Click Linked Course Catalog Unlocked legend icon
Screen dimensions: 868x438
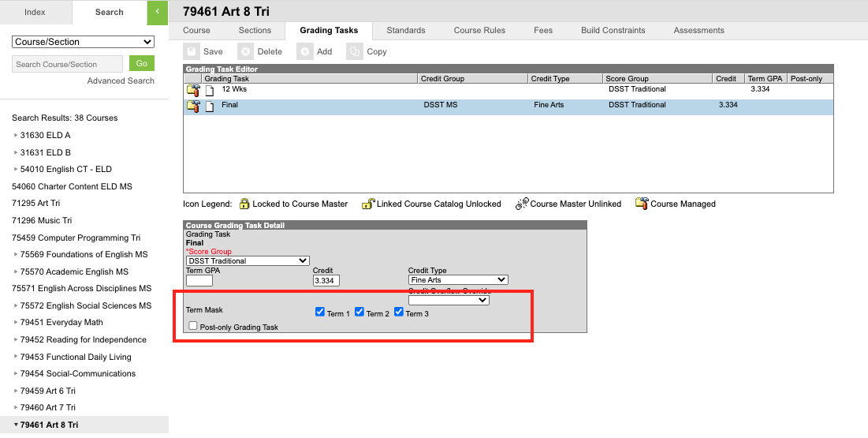pos(368,204)
